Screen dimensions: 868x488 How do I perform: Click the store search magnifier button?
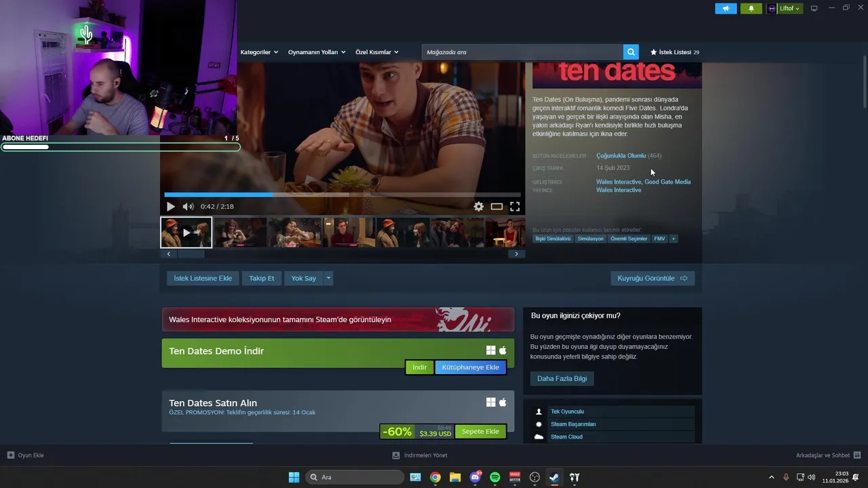[631, 52]
